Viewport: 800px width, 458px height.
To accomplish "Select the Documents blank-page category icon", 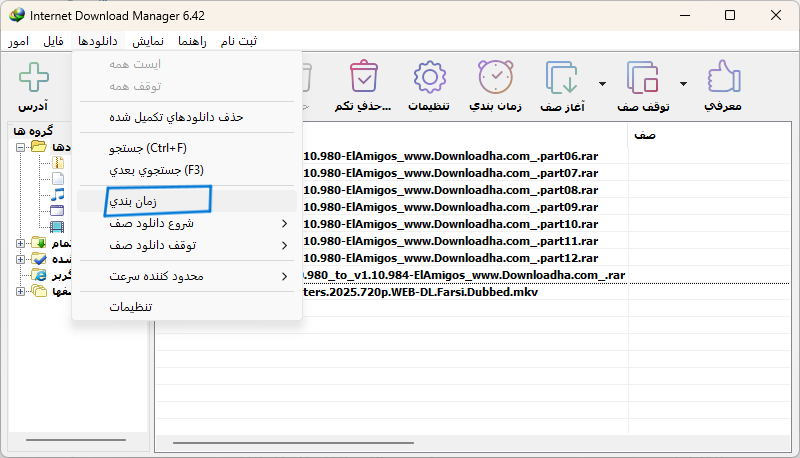I will click(x=58, y=179).
